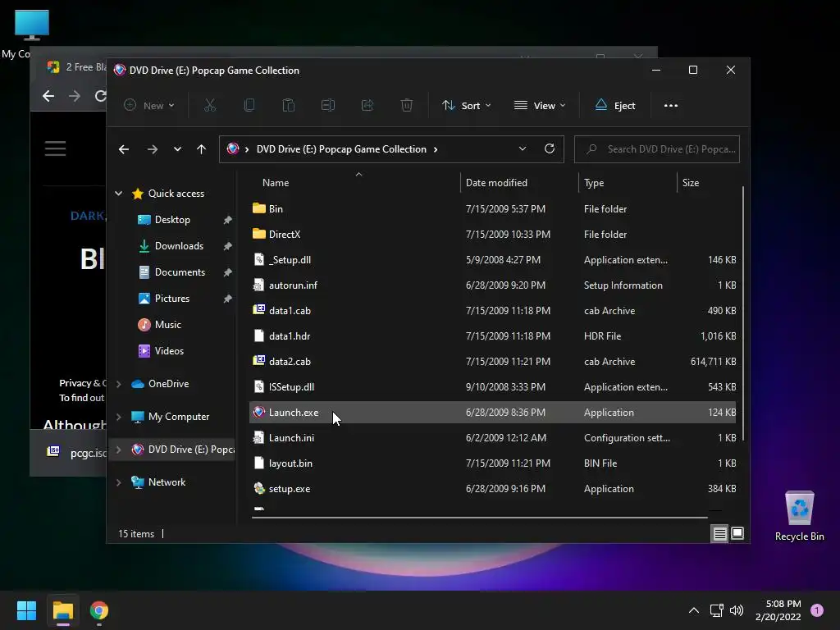
Task: Switch to details view layout button
Action: click(x=719, y=533)
